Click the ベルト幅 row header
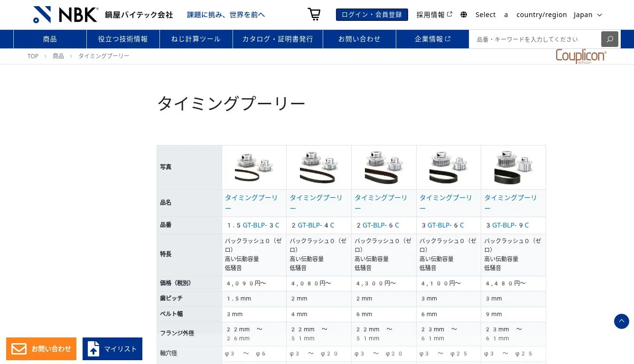This screenshot has height=364, width=634. coord(189,314)
